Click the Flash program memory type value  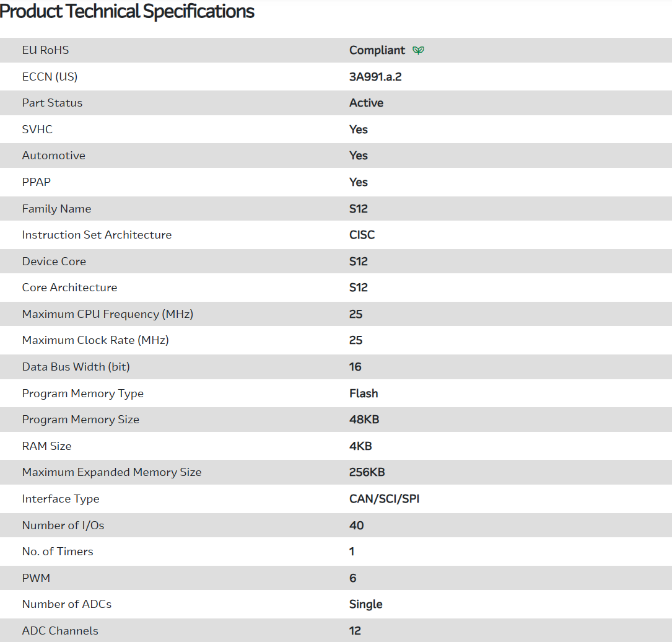point(364,394)
